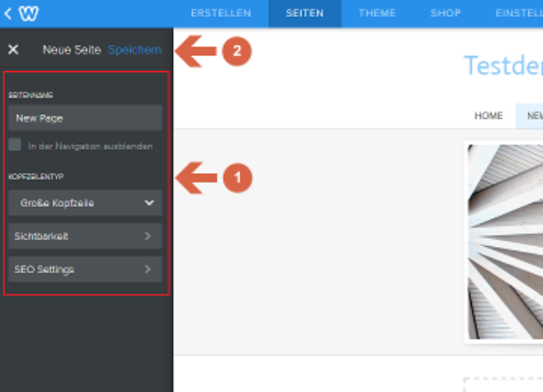Click the Home navigation item in preview
Viewport: 543px width, 392px height.
pyautogui.click(x=489, y=116)
